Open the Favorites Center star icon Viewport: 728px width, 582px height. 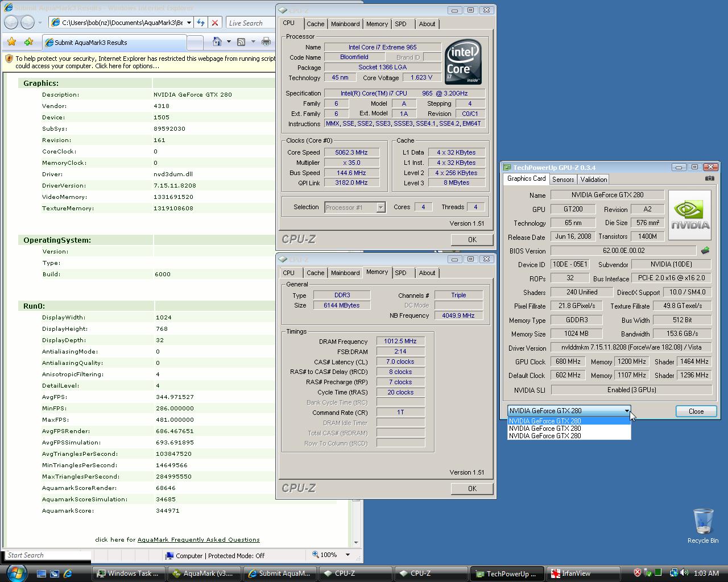[11, 42]
